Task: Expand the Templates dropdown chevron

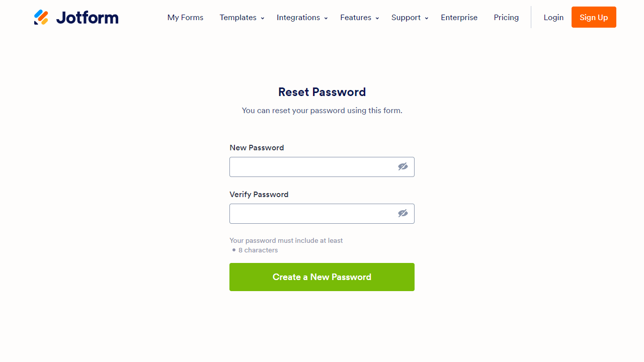Action: click(263, 18)
